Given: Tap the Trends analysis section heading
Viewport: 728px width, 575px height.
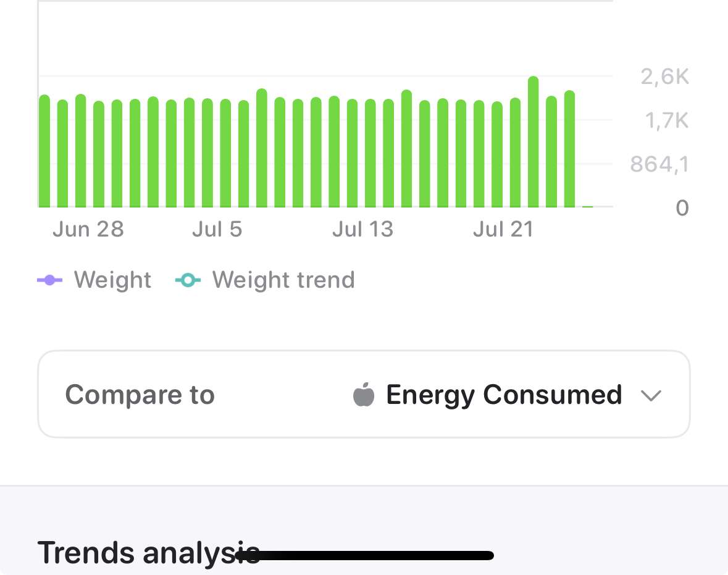Looking at the screenshot, I should 149,553.
